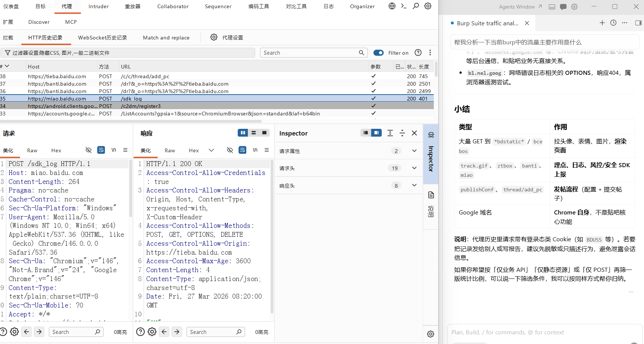Switch to the Intruder tab

[x=99, y=6]
